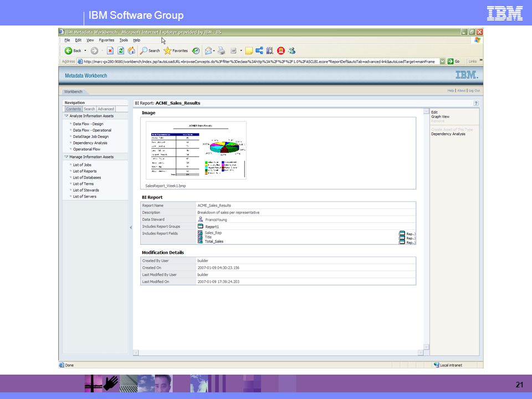
Task: Collapse navigation pane with splitter arrow
Action: pos(131,227)
